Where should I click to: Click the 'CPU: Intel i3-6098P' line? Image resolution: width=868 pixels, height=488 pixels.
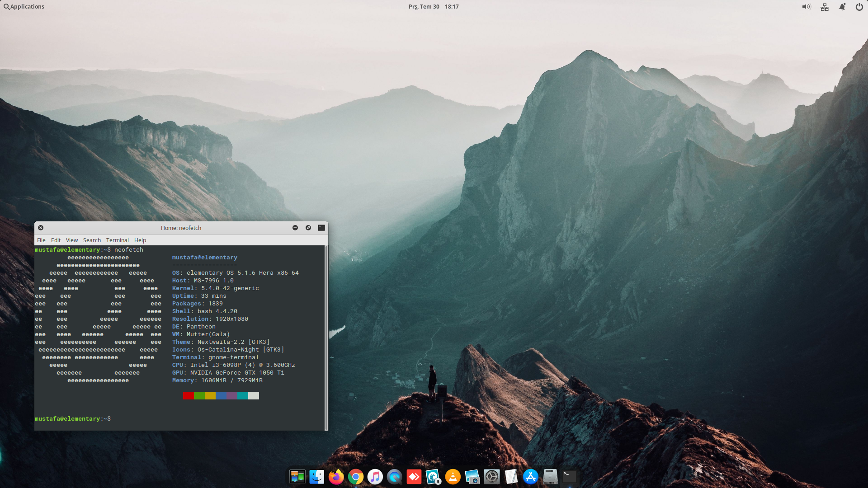(x=233, y=365)
